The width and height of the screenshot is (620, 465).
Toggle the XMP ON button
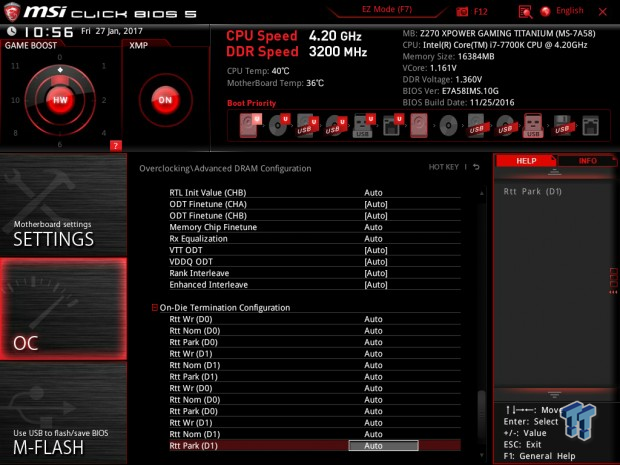click(165, 100)
